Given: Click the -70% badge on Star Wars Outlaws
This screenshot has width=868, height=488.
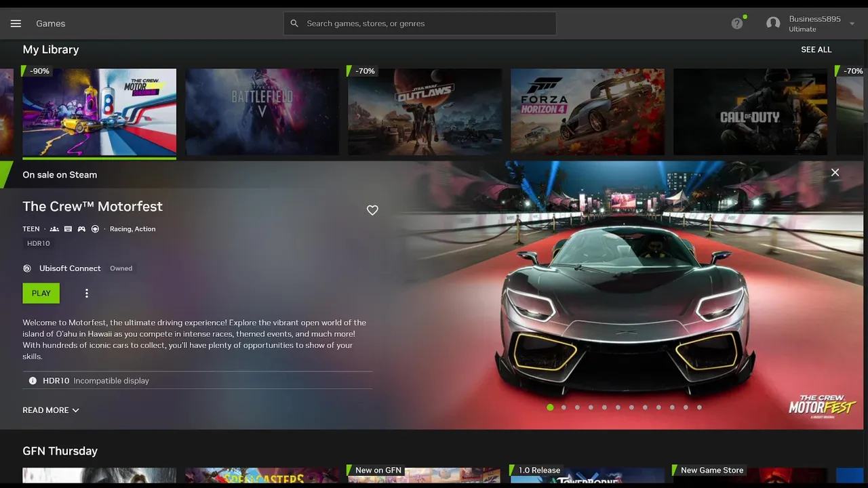Looking at the screenshot, I should pos(363,71).
